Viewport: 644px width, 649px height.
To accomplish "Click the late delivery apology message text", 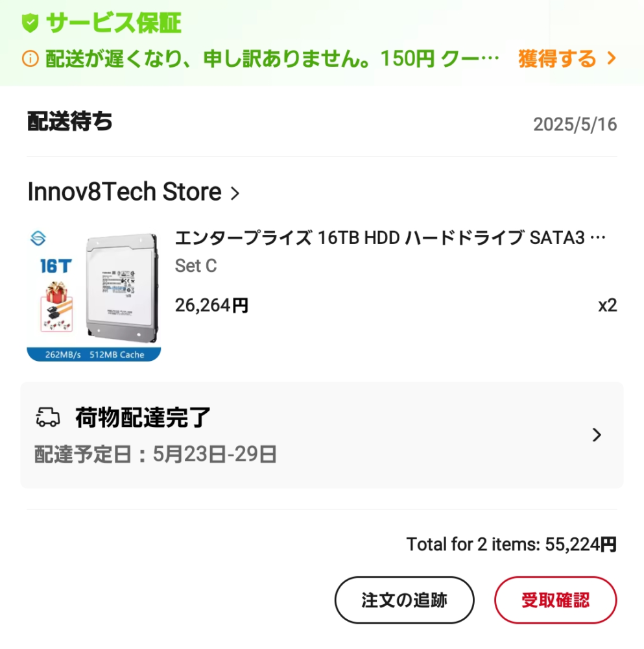I will click(272, 59).
